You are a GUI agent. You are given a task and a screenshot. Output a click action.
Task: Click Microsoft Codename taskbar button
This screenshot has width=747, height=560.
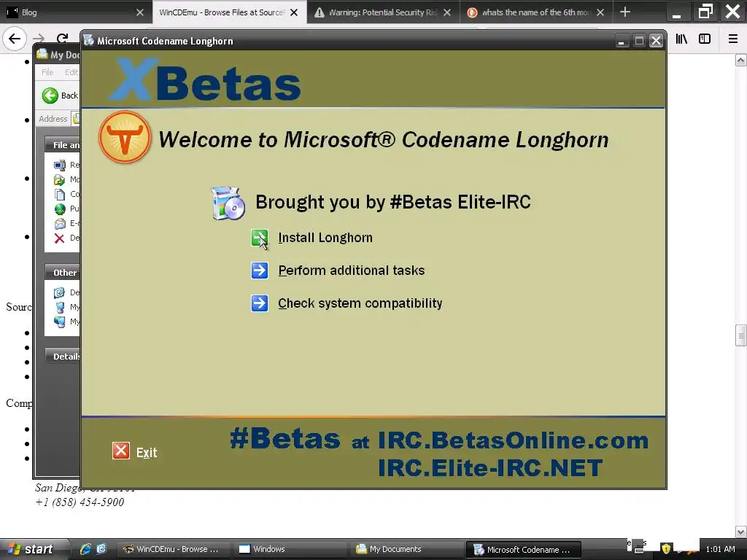(x=523, y=549)
